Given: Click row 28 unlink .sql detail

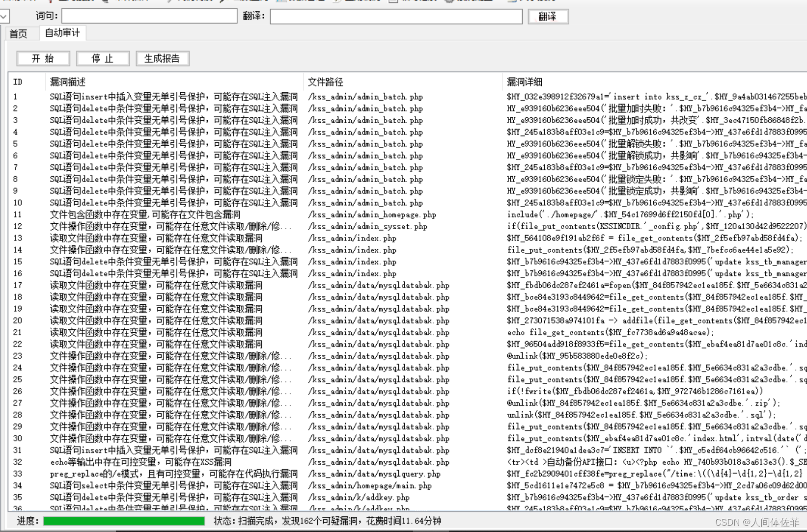Looking at the screenshot, I should tap(641, 415).
